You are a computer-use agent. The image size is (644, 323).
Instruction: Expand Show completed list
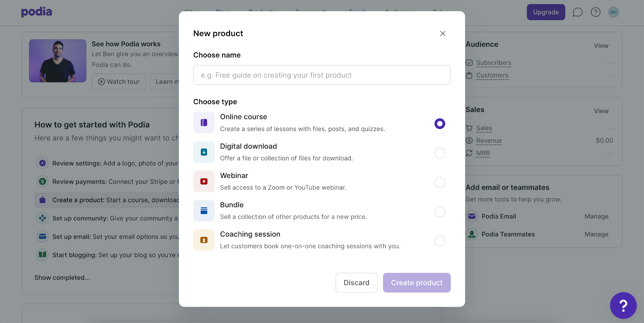(x=62, y=277)
